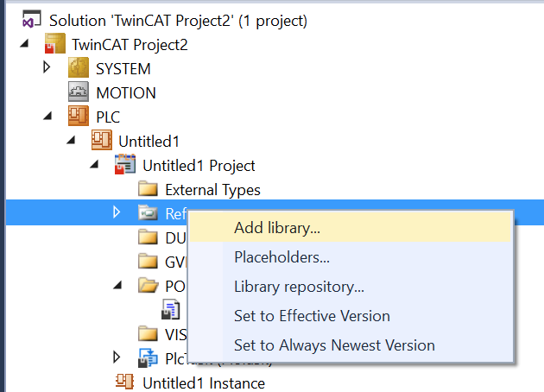Click the Untitled1 Project document icon
544x392 pixels.
125,164
